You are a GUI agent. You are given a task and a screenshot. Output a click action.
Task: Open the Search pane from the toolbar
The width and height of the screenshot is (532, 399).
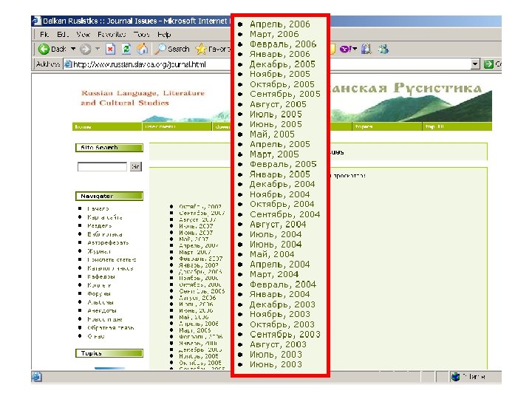point(171,50)
